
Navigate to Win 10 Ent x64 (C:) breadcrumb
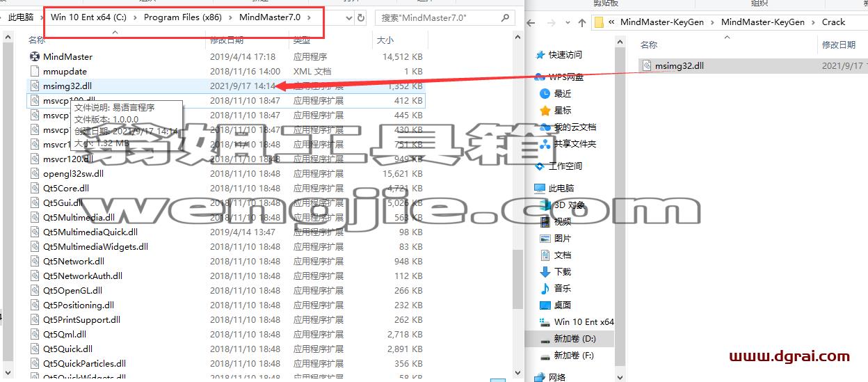click(88, 17)
